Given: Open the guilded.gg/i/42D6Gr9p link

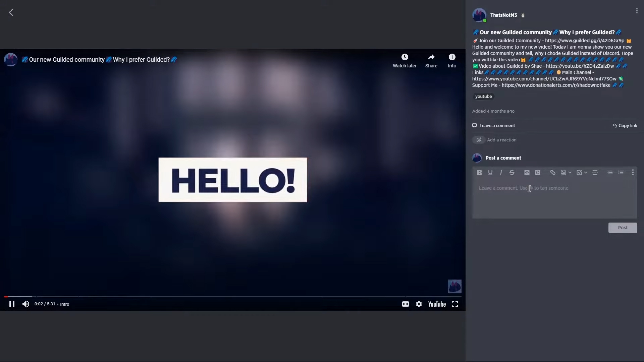Looking at the screenshot, I should pos(585,41).
